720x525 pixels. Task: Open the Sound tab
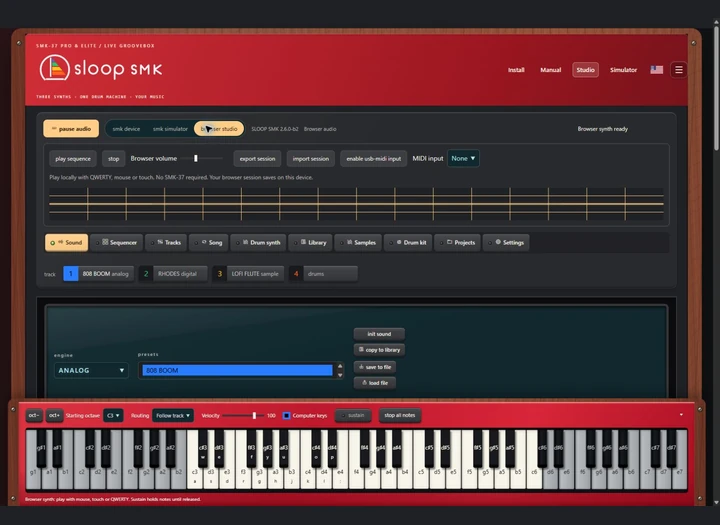(x=67, y=243)
